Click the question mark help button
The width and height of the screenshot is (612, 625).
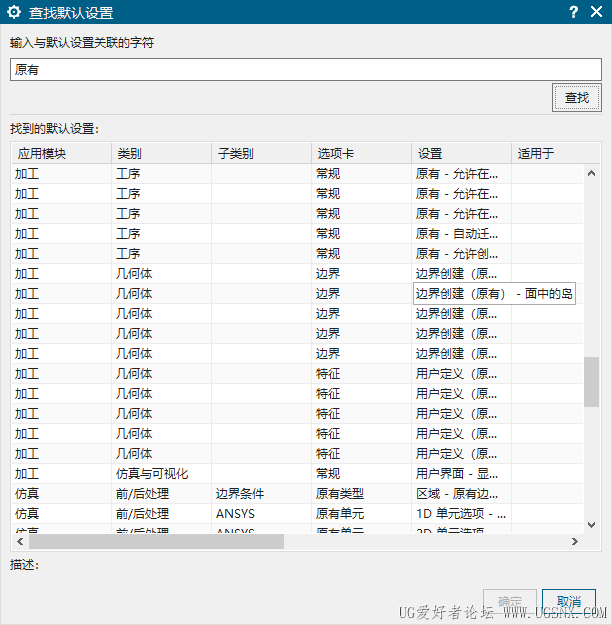click(x=573, y=12)
